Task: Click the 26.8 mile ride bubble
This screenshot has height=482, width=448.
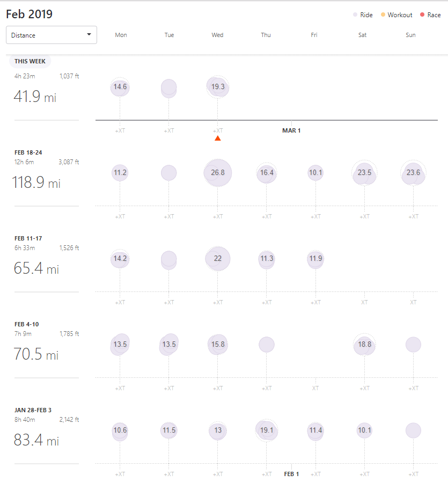Action: tap(218, 173)
